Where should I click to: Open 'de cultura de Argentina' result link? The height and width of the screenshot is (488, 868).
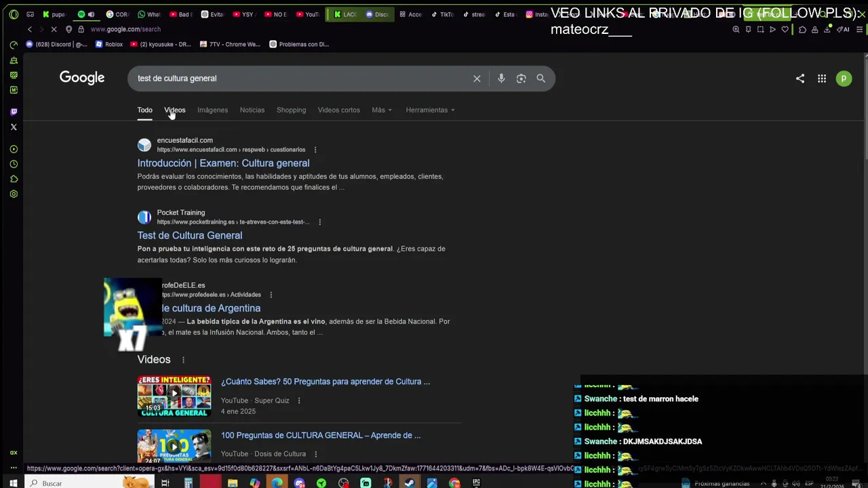(x=211, y=308)
